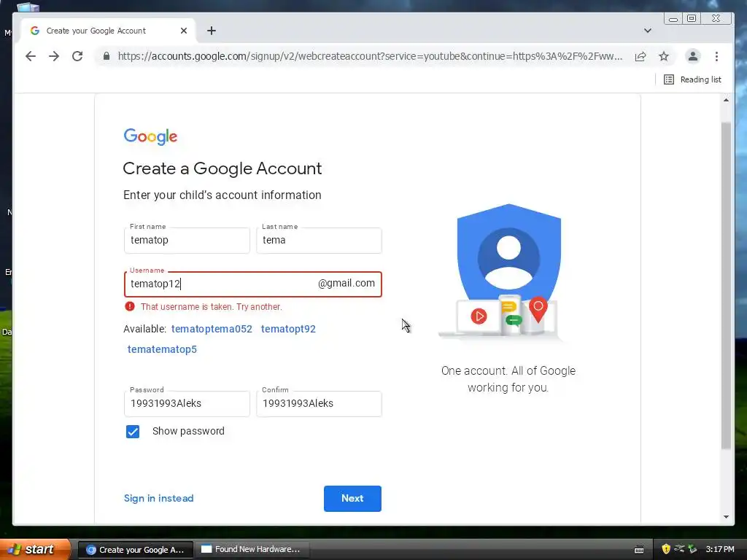Image resolution: width=747 pixels, height=560 pixels.
Task: Open a new browser tab
Action: tap(212, 31)
